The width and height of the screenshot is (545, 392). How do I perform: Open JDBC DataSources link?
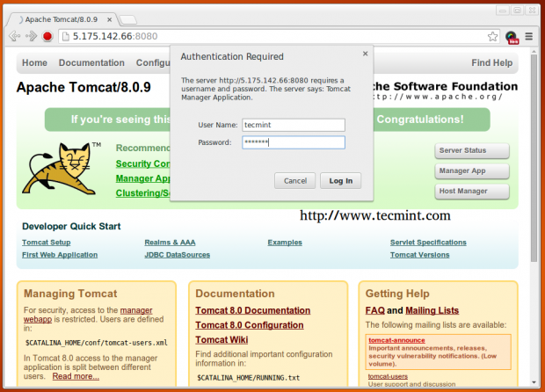click(x=178, y=255)
